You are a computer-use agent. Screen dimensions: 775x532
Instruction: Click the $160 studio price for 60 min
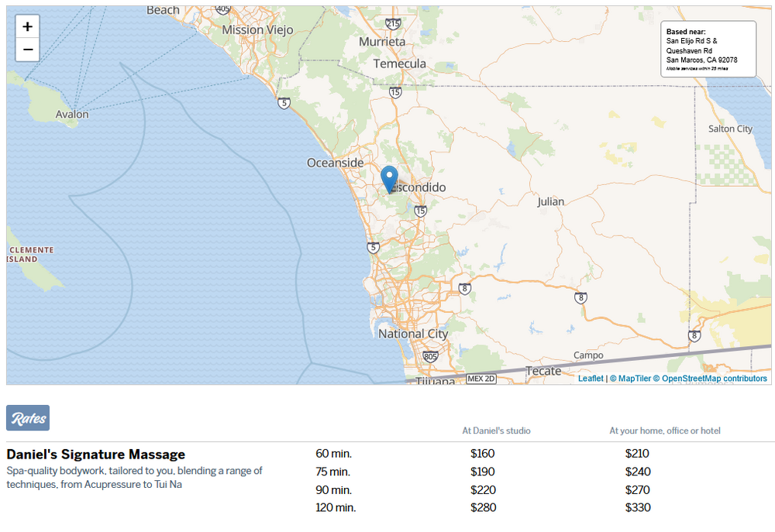[x=482, y=454]
